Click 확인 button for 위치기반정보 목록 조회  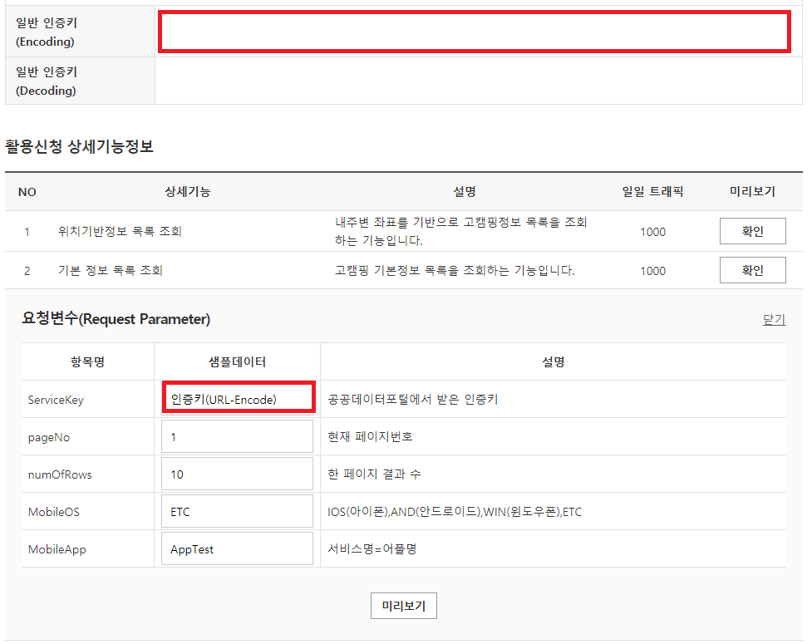pyautogui.click(x=752, y=231)
